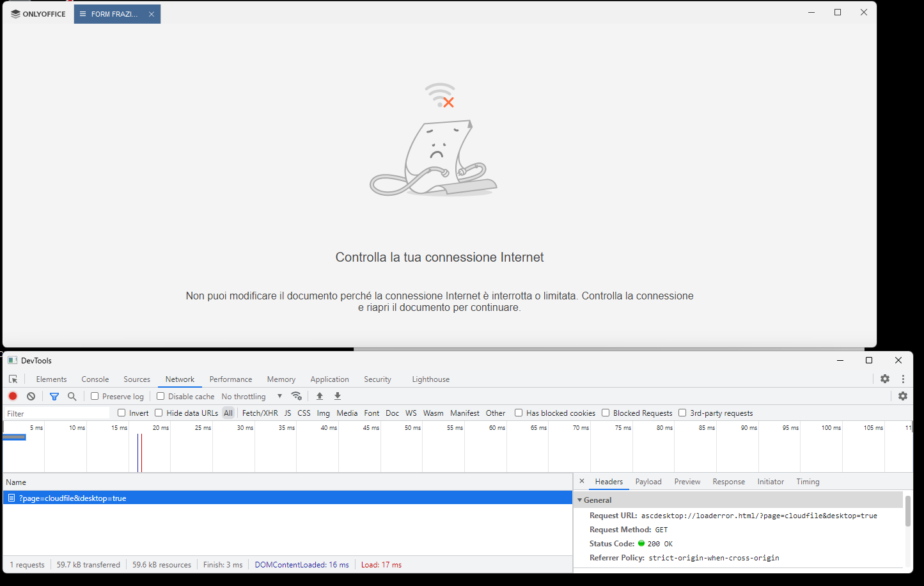924x586 pixels.
Task: Click the Filter text input field
Action: click(x=56, y=413)
